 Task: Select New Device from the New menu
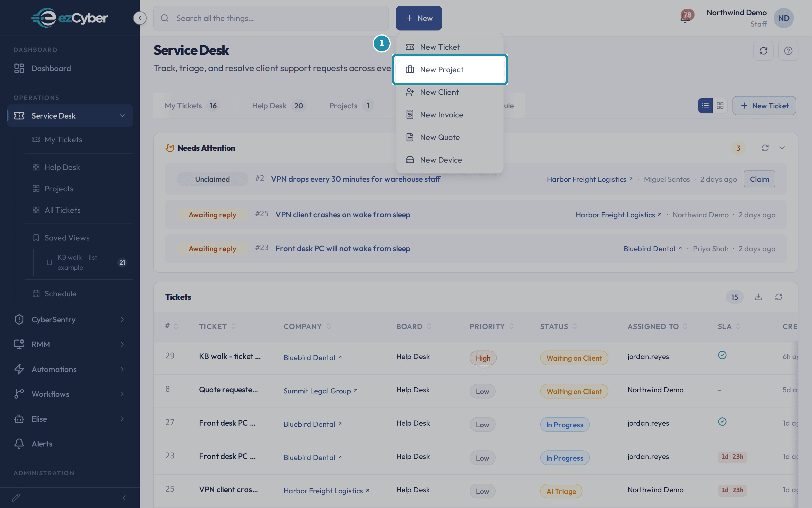[x=450, y=160]
